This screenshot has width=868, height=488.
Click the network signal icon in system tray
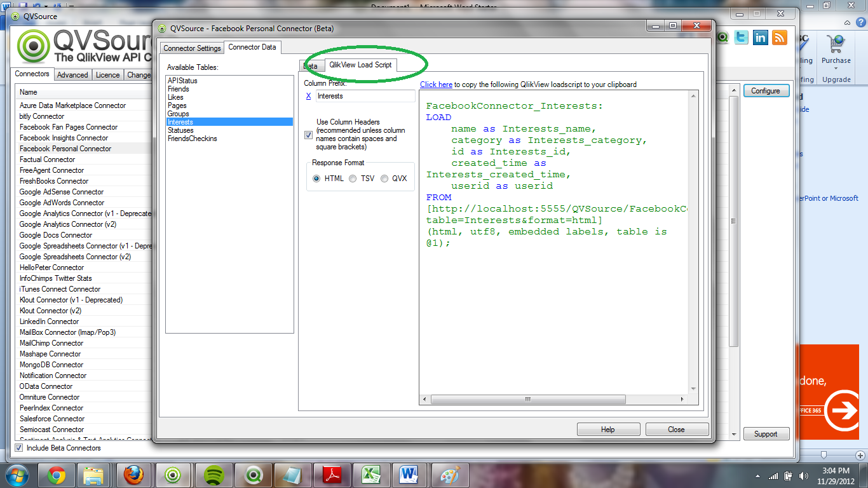coord(773,475)
